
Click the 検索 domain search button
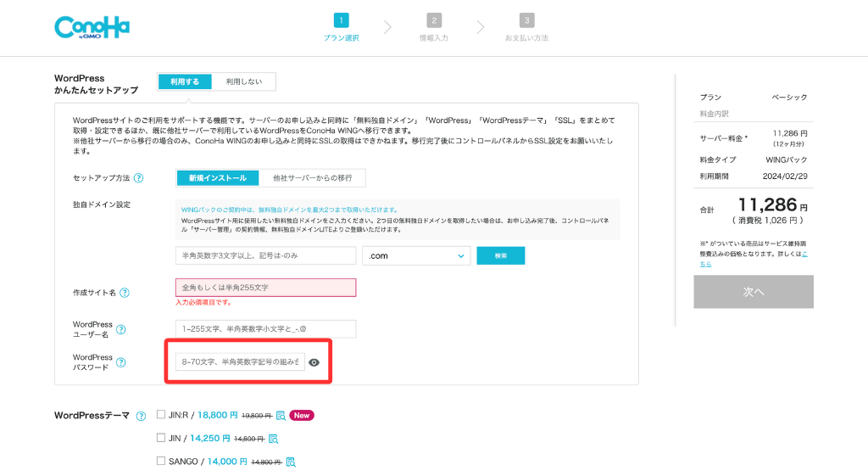click(x=500, y=255)
